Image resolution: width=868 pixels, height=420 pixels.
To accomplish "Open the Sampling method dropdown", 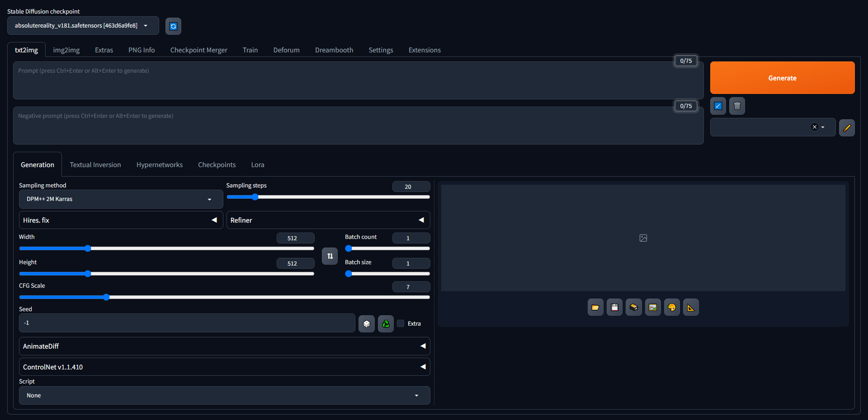I will 120,199.
